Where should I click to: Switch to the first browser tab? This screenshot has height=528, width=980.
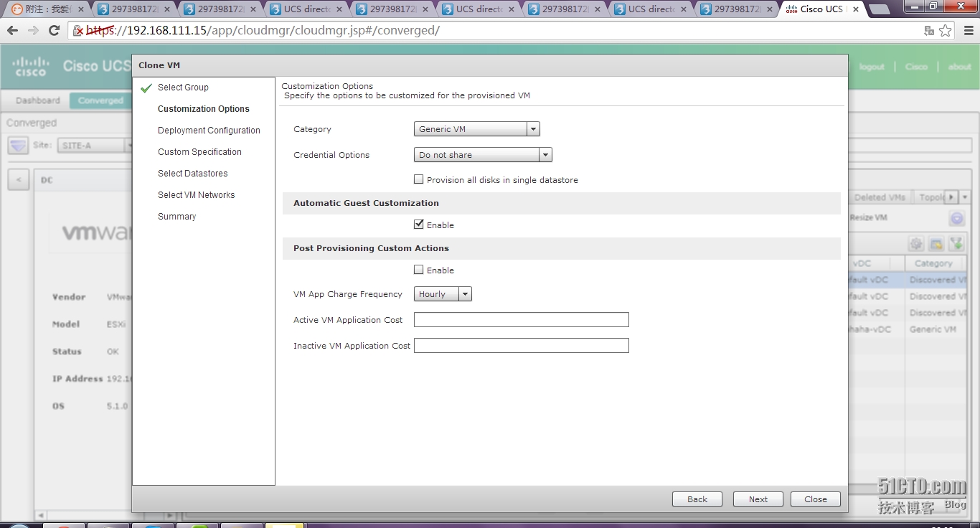pos(47,9)
